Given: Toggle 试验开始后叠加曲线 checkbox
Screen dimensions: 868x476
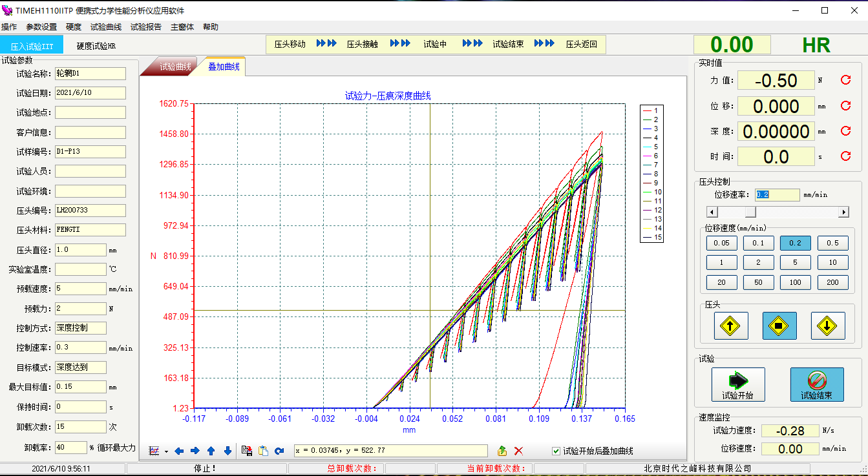Looking at the screenshot, I should coord(556,451).
